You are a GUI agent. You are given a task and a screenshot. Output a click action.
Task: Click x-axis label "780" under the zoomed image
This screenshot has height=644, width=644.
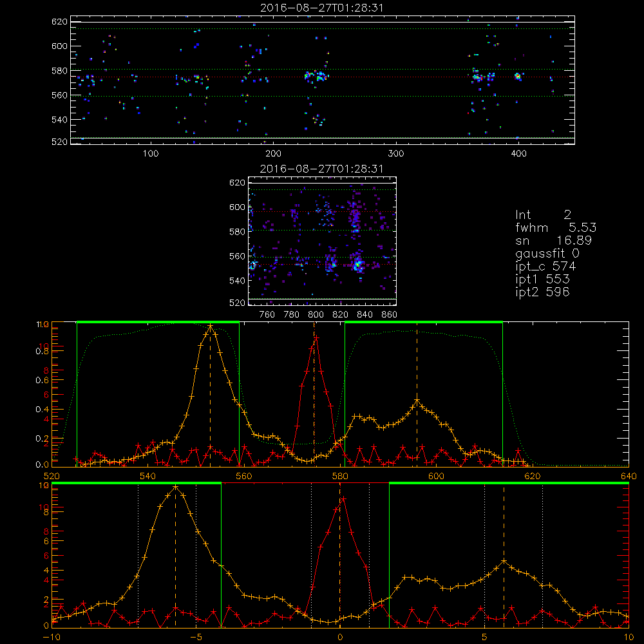tap(292, 315)
